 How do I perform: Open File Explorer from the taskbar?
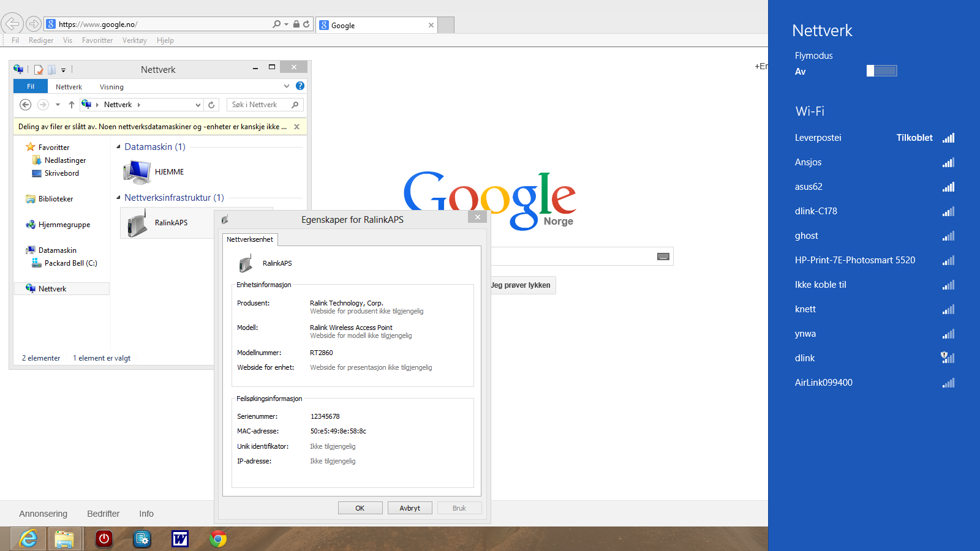(x=64, y=539)
